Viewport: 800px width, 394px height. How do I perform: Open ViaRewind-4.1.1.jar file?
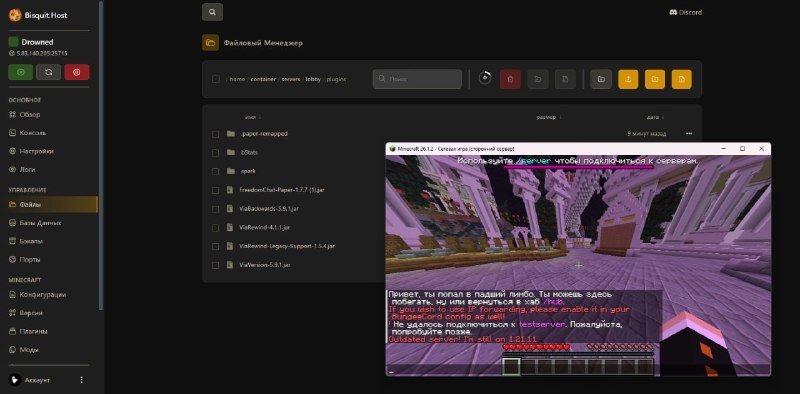tap(264, 227)
